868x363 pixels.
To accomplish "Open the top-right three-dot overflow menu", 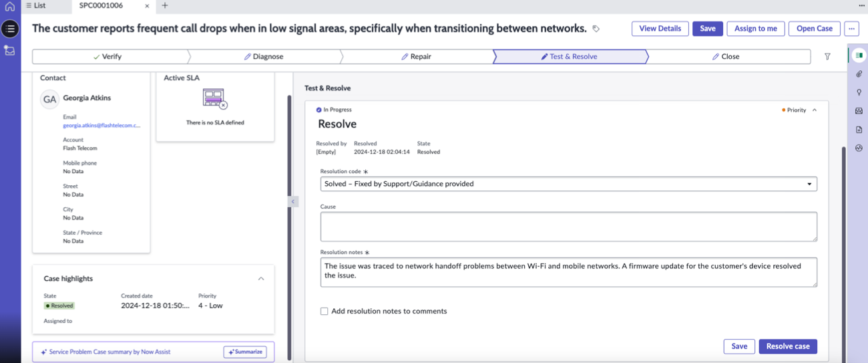I will coord(861,5).
